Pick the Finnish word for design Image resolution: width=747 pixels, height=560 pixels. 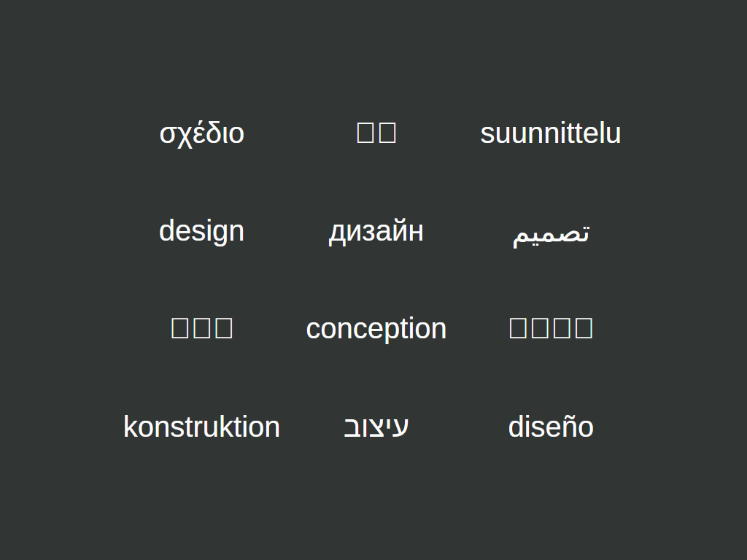pyautogui.click(x=551, y=133)
